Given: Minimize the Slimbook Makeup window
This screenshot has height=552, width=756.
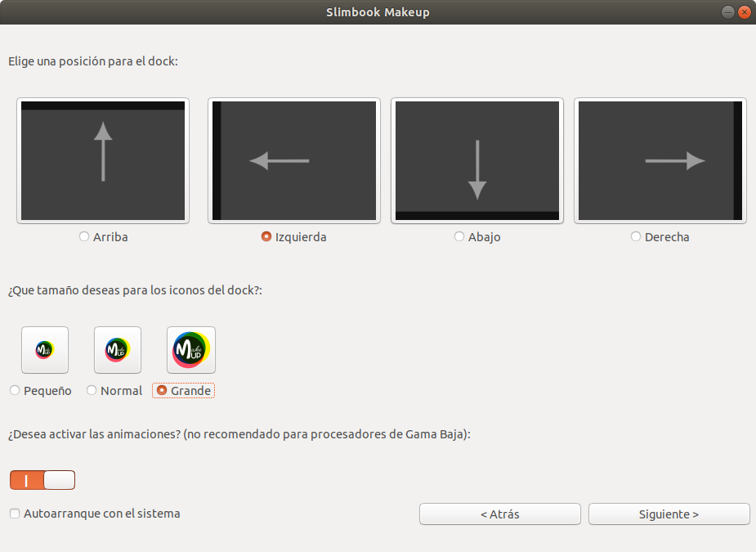Looking at the screenshot, I should 727,12.
